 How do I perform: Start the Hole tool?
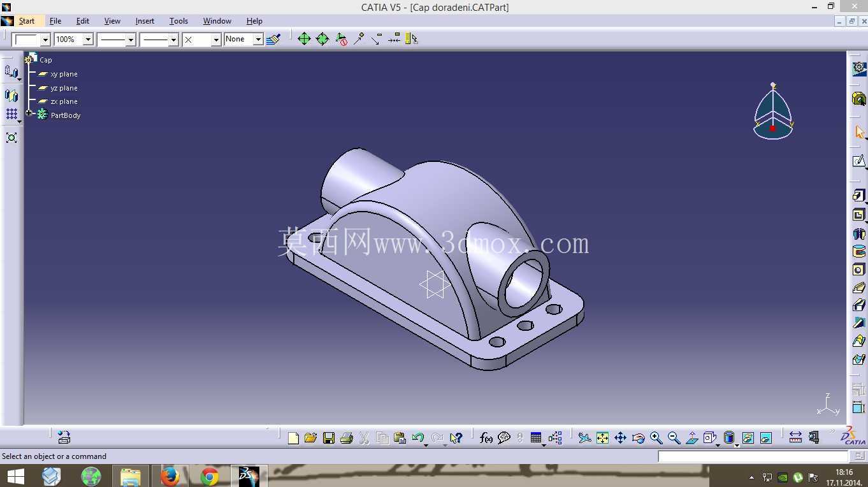pyautogui.click(x=858, y=270)
